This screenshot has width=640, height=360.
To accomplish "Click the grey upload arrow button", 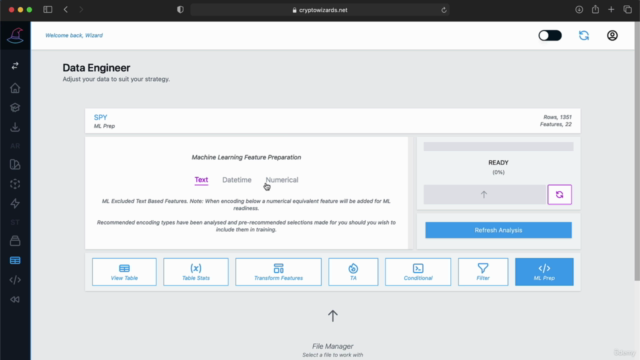I will click(484, 195).
